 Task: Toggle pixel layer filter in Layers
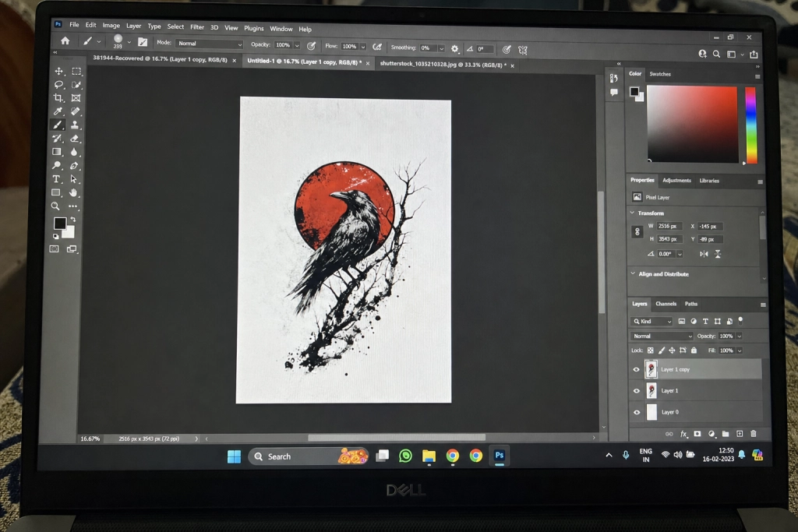click(681, 322)
